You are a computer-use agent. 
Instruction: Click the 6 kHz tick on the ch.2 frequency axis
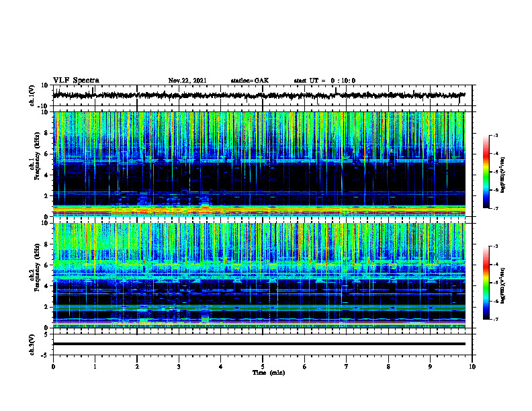tap(48, 265)
